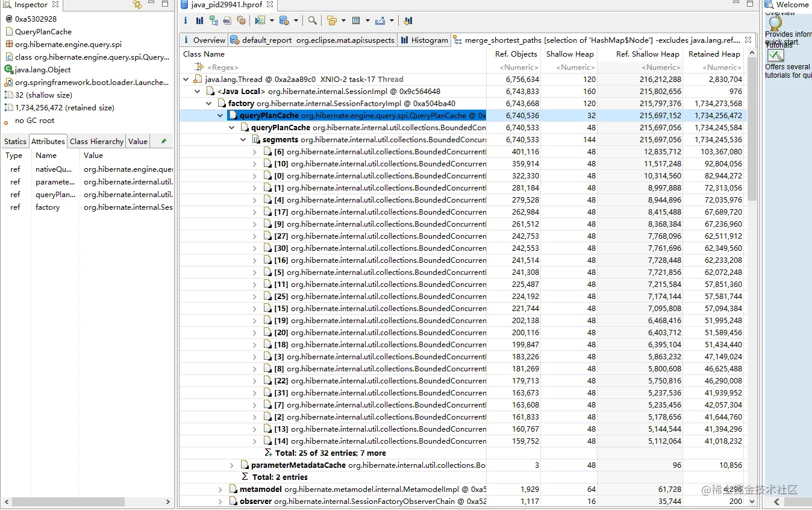Collapse the java.lang.Thread XNIO-2 task-17 node
The width and height of the screenshot is (812, 510).
click(186, 79)
